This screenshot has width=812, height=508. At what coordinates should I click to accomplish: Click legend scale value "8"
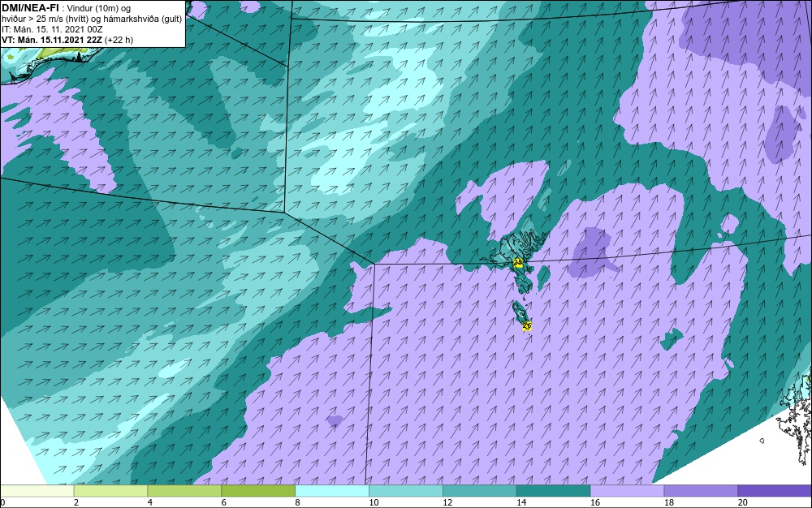click(x=298, y=502)
